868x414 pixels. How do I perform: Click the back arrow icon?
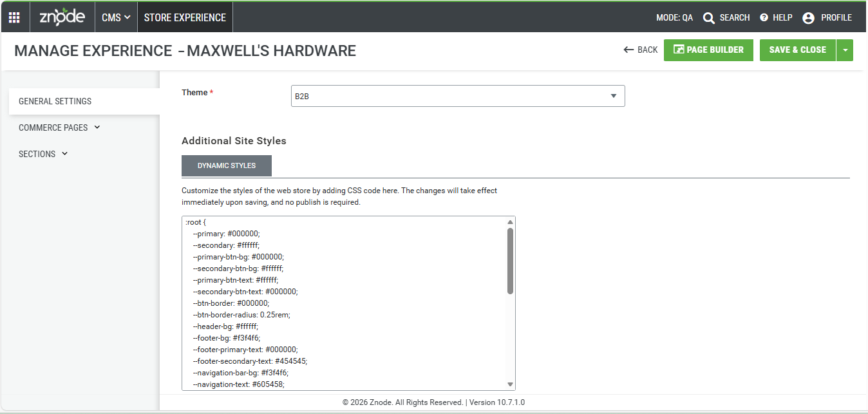[x=628, y=50]
